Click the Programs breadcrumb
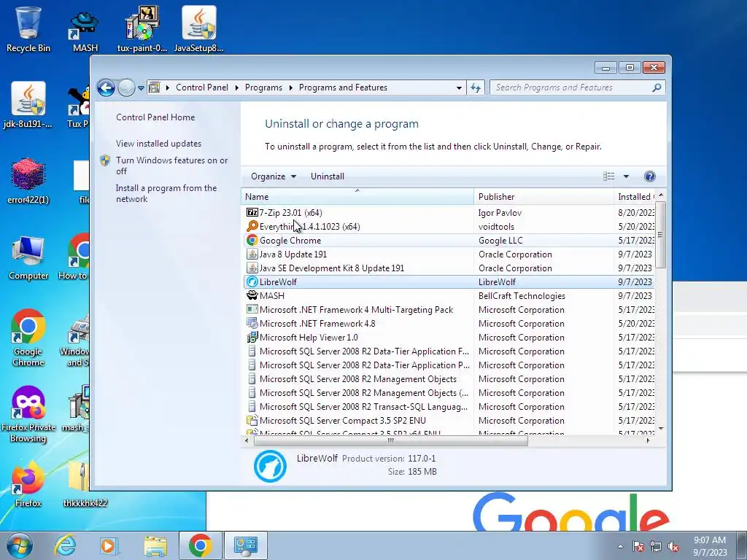This screenshot has width=747, height=560. point(263,87)
